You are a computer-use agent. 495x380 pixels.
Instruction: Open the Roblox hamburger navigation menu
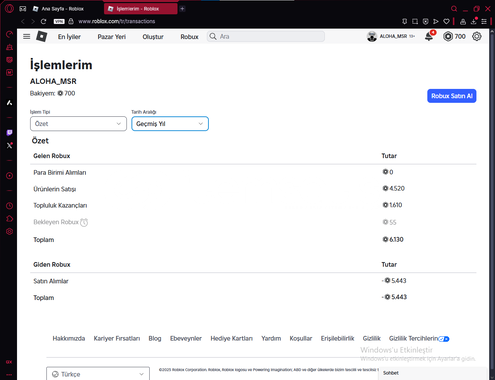[27, 36]
